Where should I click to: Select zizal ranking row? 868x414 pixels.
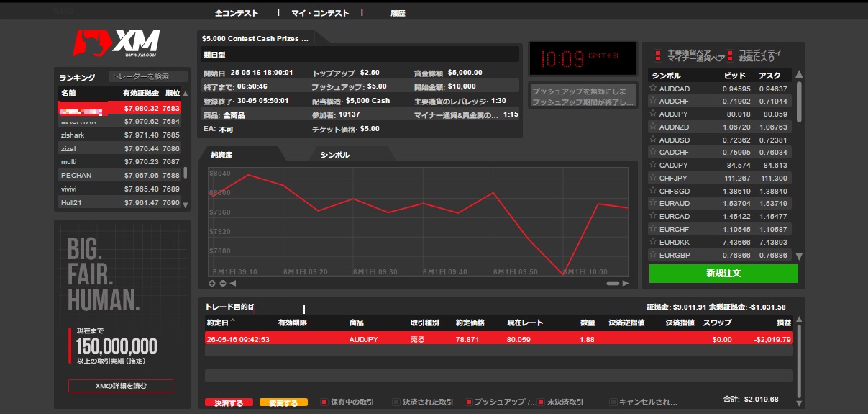click(x=119, y=148)
